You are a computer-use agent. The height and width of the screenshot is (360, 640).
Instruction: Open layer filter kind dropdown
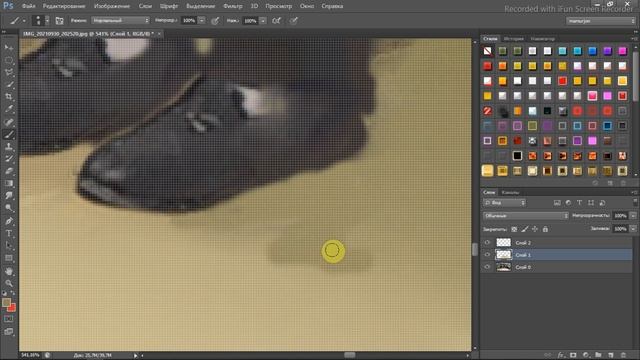coord(505,203)
